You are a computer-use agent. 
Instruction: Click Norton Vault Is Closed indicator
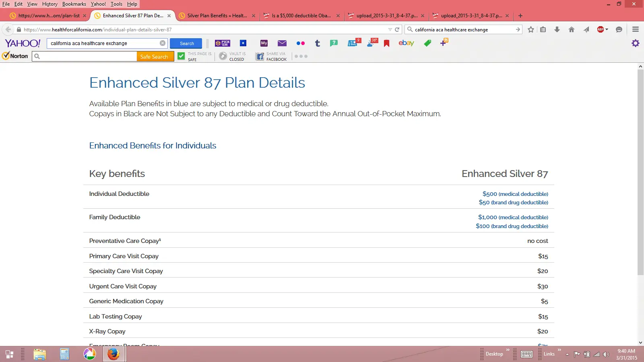(232, 56)
